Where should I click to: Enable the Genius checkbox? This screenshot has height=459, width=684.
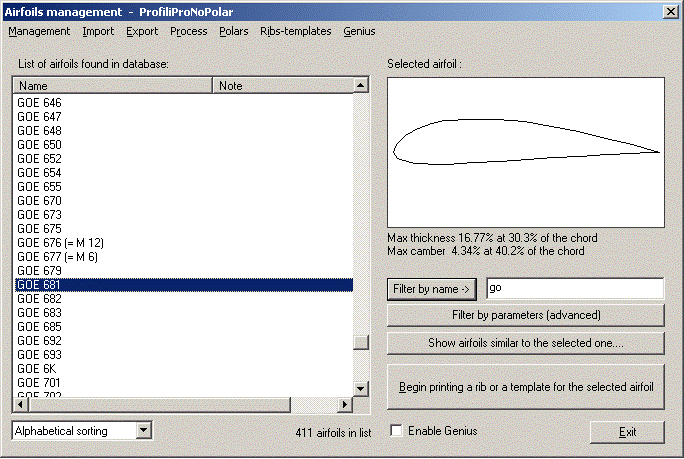click(397, 431)
